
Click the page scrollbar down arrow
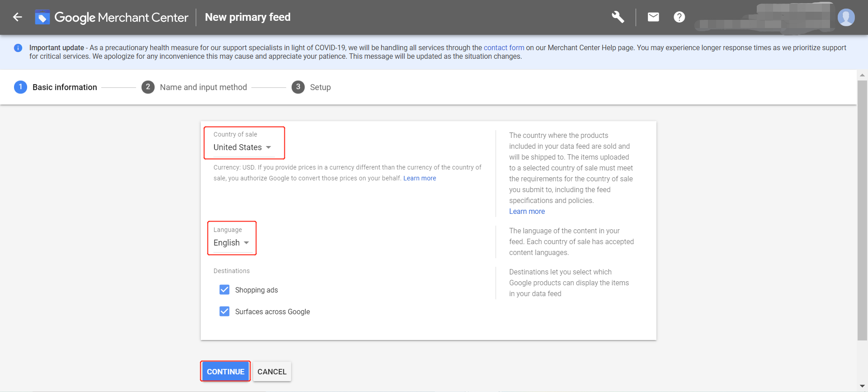(x=862, y=386)
